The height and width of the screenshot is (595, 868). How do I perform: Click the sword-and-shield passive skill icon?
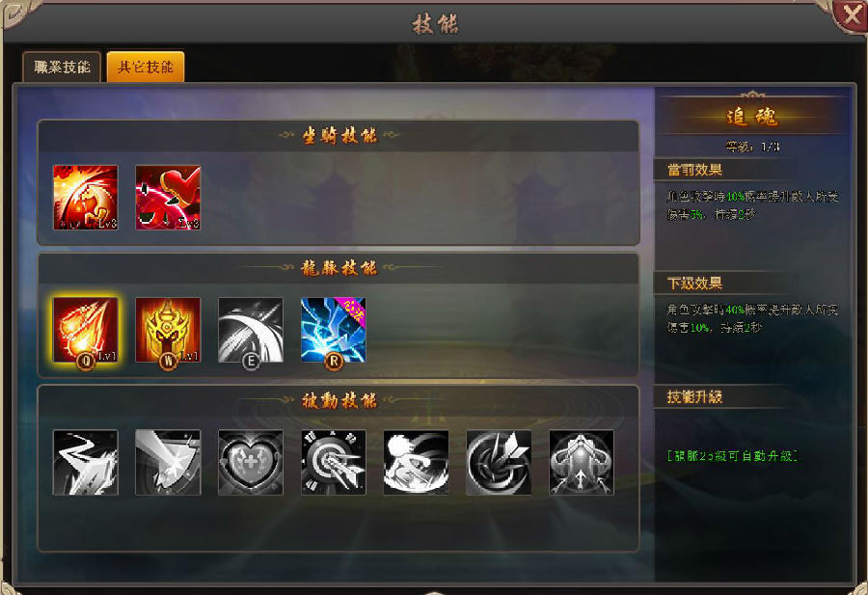(x=168, y=462)
